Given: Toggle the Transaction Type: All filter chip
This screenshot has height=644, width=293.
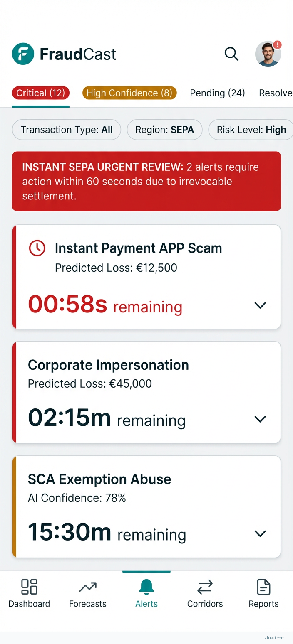Looking at the screenshot, I should click(66, 129).
